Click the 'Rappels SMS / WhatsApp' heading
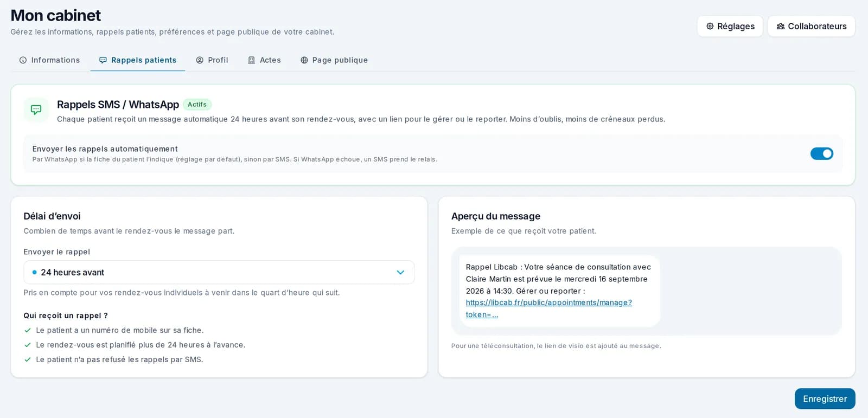 pos(118,105)
